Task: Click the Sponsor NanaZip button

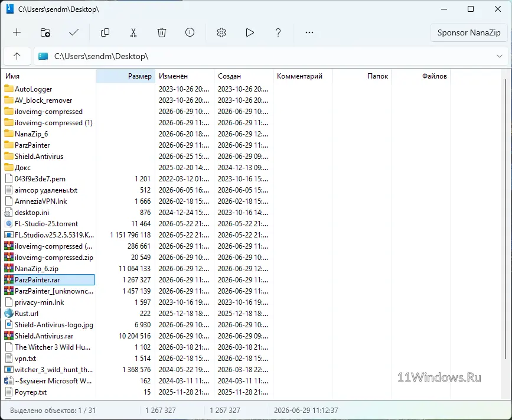Action: [468, 32]
